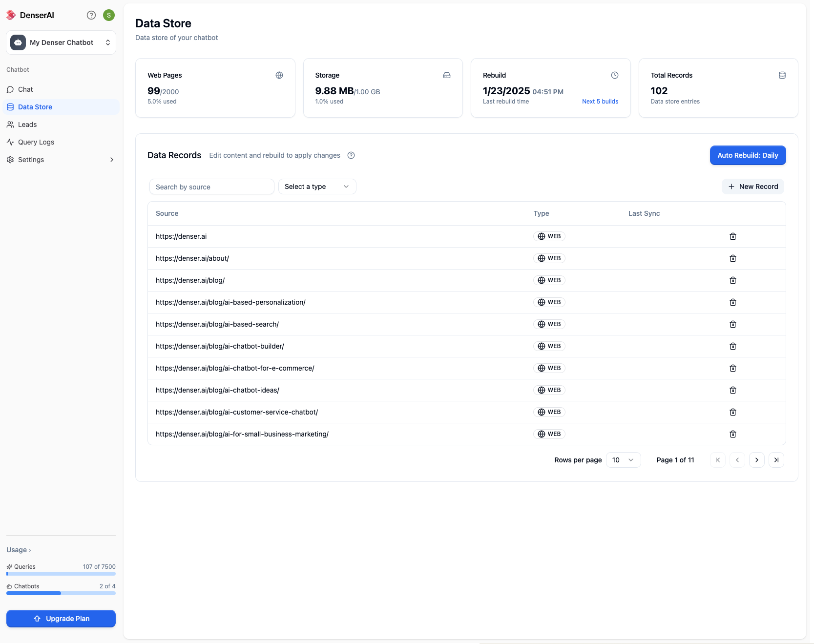Click the Chatbots usage progress bar
The image size is (814, 644).
(x=61, y=593)
